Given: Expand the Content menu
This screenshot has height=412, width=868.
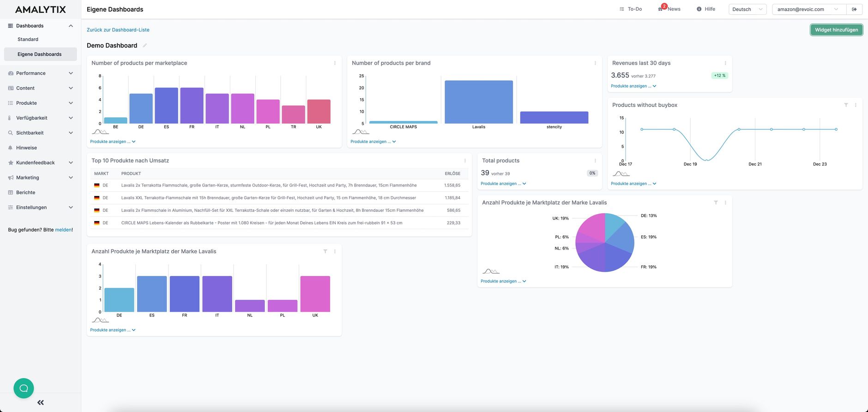Looking at the screenshot, I should (x=71, y=88).
